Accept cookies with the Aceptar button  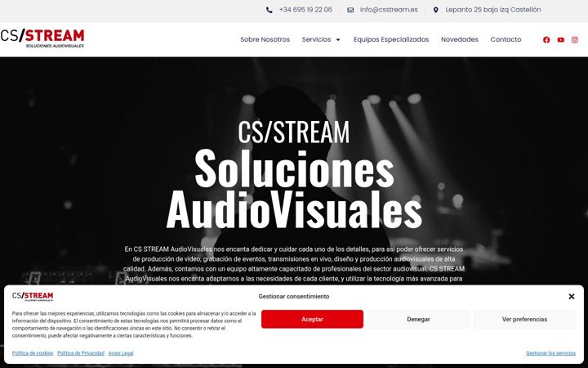312,319
